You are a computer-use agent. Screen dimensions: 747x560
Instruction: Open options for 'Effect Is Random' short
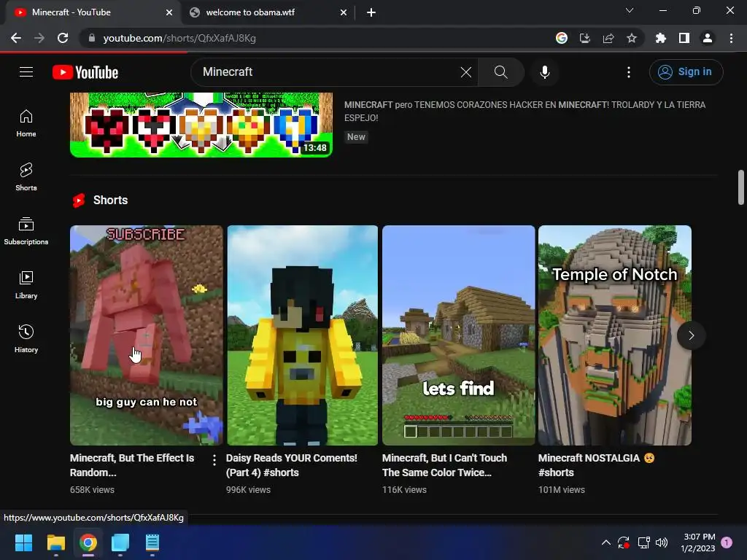[214, 459]
